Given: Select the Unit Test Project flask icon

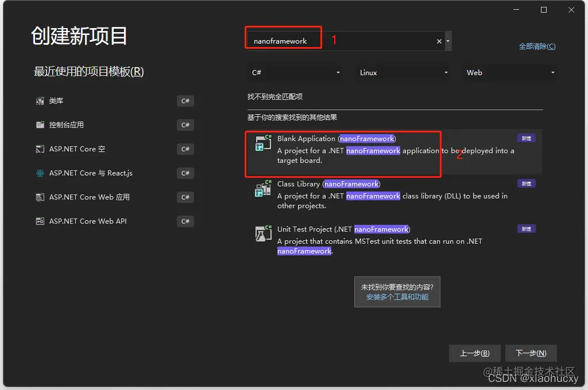Looking at the screenshot, I should tap(262, 233).
